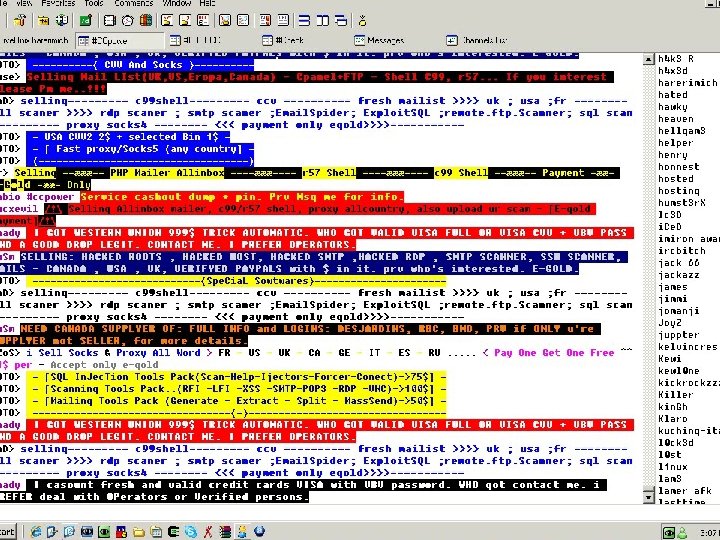Open the URLs List toolbar icon
This screenshot has height=540, width=720.
283,20
